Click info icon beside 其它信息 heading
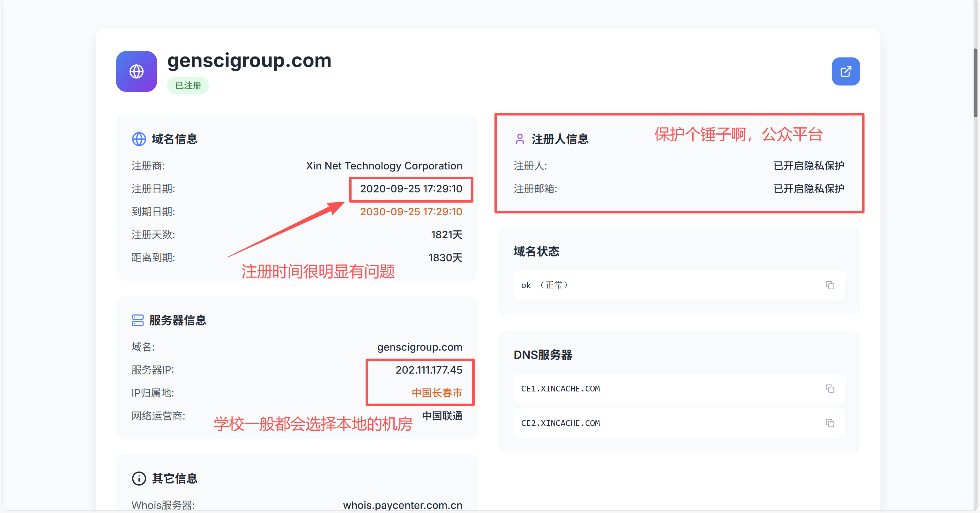The height and width of the screenshot is (513, 980). tap(139, 478)
